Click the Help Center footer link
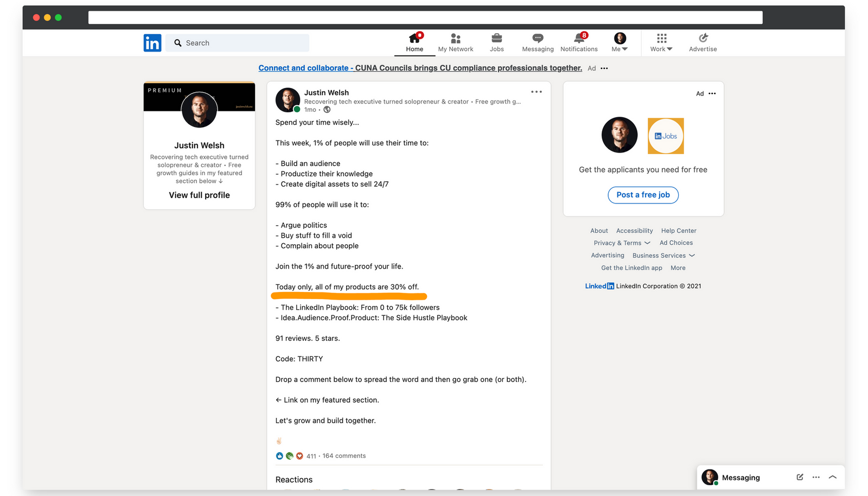The height and width of the screenshot is (496, 868). coord(679,231)
